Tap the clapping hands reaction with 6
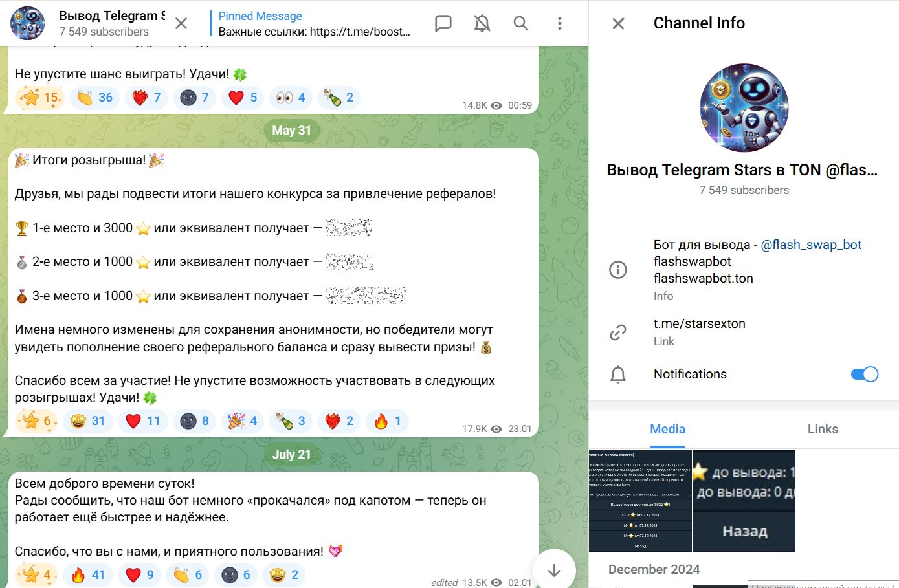Screen dimensions: 899x588 click(188, 574)
